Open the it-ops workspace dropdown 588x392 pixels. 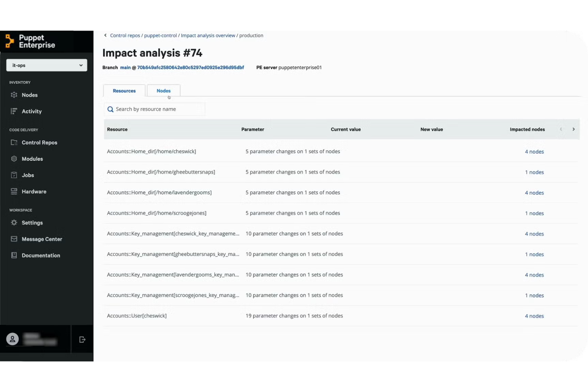pos(46,65)
